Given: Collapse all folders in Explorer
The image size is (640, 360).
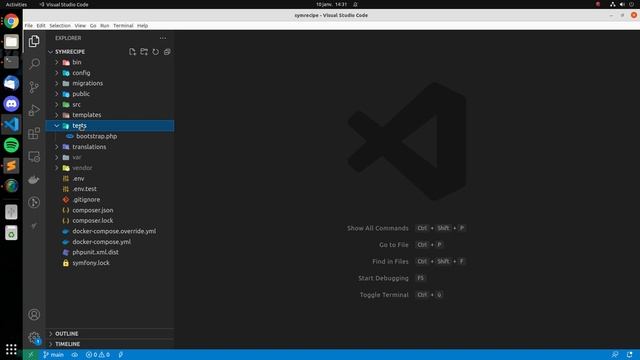Looking at the screenshot, I should (x=167, y=52).
